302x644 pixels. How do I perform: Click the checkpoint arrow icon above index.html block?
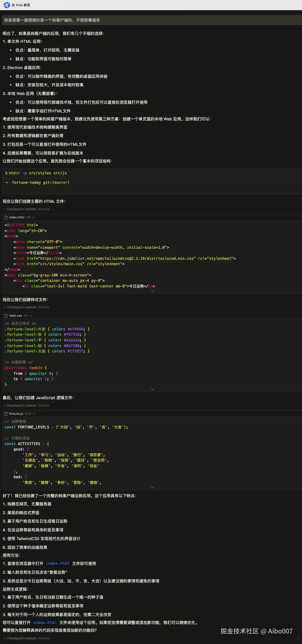tap(4, 209)
